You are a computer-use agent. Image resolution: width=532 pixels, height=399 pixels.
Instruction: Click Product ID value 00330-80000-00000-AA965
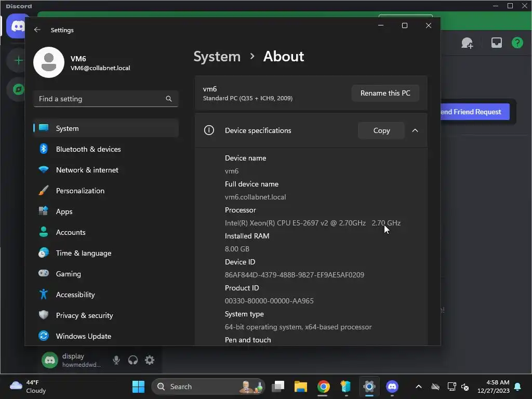(269, 301)
